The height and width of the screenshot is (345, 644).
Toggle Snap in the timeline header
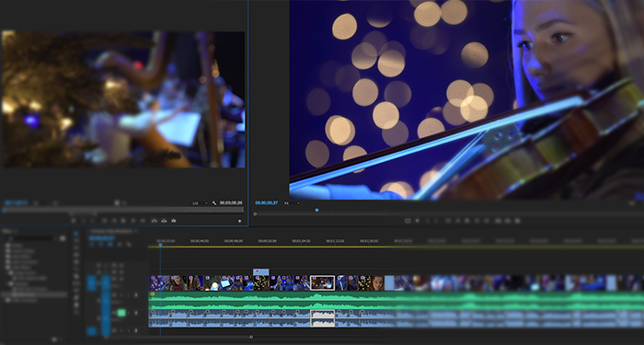(100, 245)
